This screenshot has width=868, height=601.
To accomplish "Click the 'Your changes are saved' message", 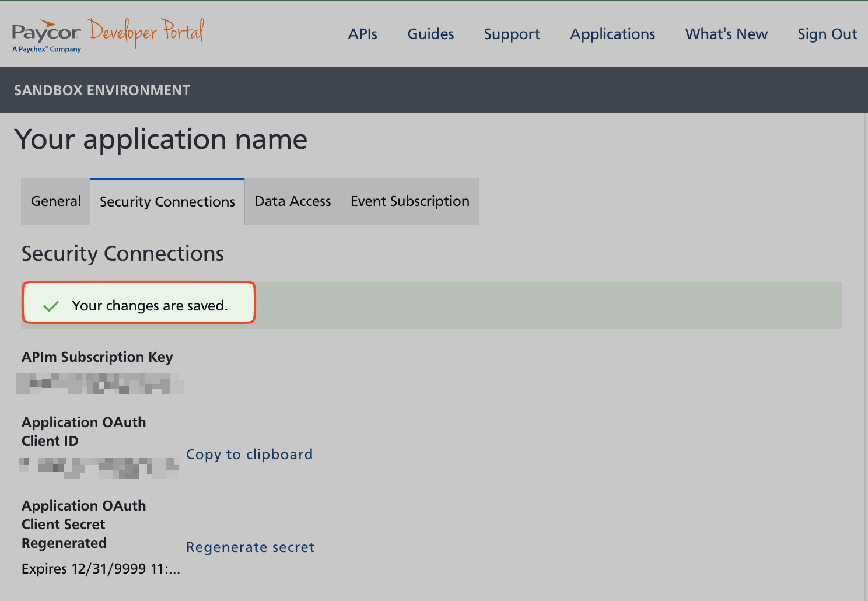I will [x=149, y=306].
